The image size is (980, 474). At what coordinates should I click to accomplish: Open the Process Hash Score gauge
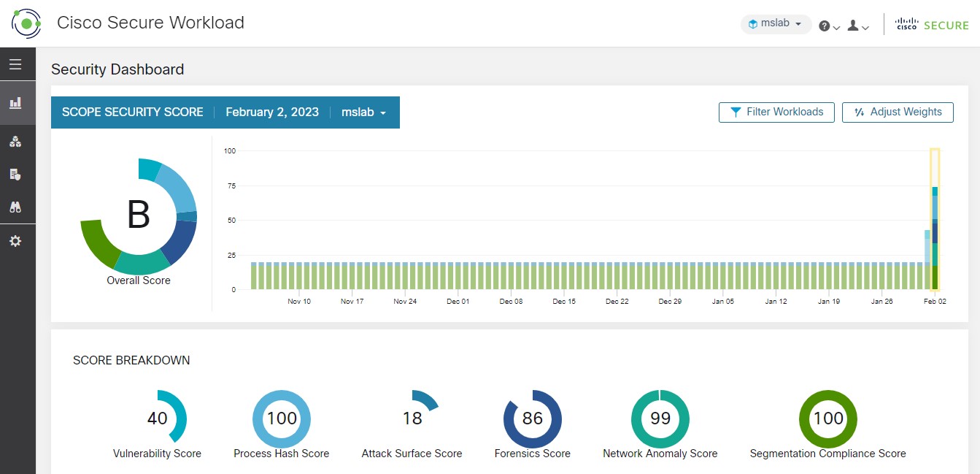tap(282, 418)
